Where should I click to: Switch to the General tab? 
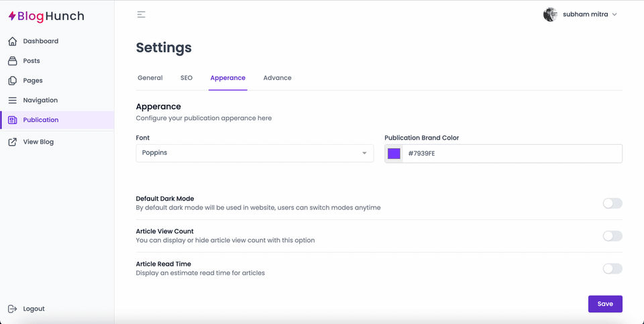(x=150, y=78)
